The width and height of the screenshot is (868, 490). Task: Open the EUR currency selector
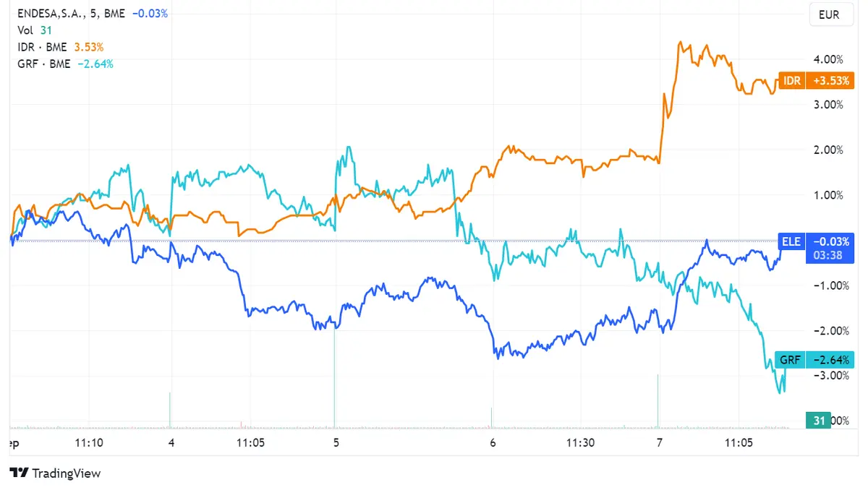coord(831,14)
